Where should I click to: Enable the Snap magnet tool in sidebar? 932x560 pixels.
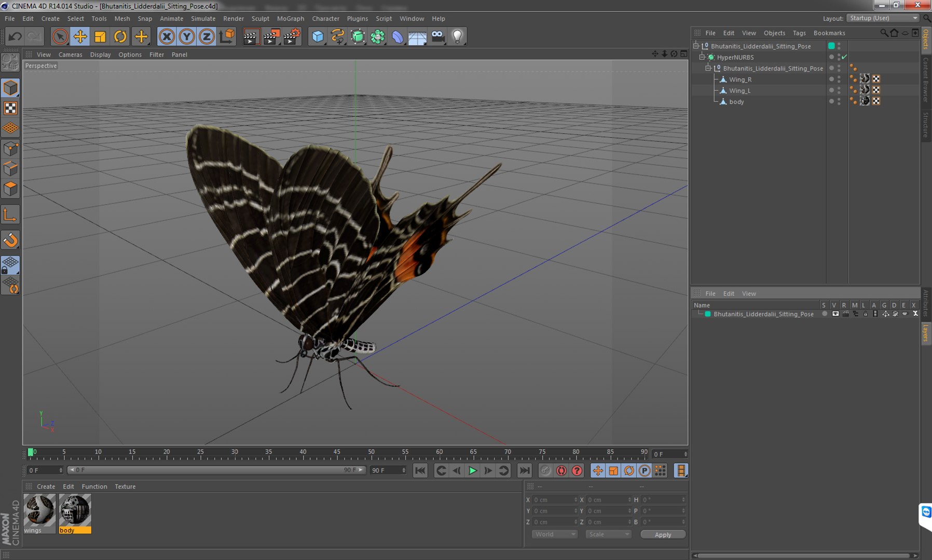click(x=10, y=240)
